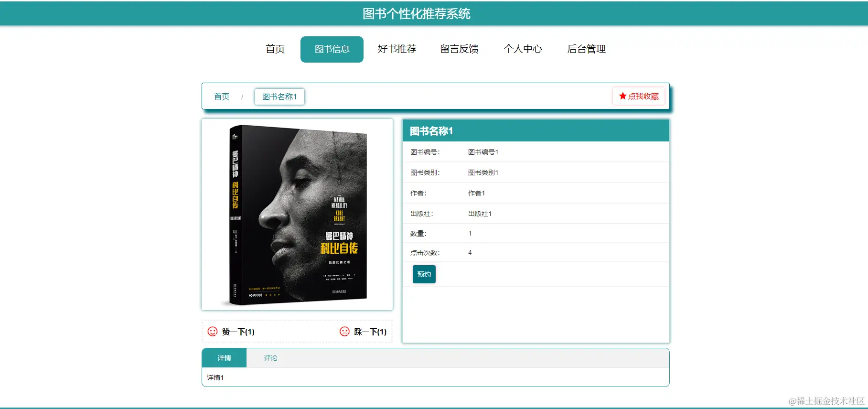This screenshot has height=409, width=868.
Task: Click the 赞一下(1) like text
Action: pyautogui.click(x=238, y=332)
